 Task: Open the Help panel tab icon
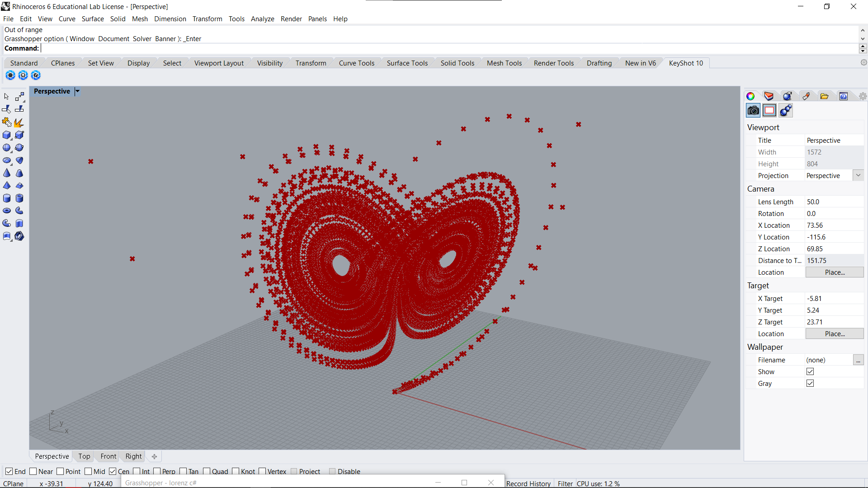tap(843, 96)
